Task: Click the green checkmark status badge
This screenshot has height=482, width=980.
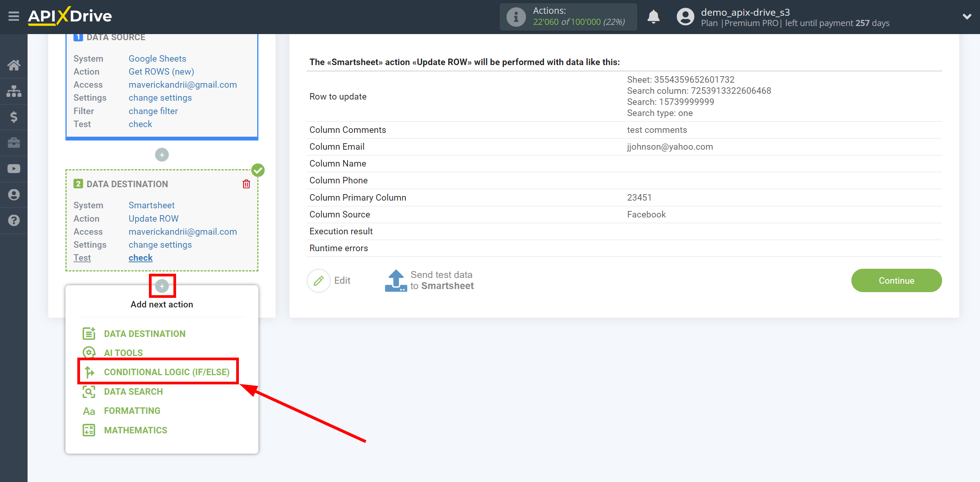Action: tap(258, 170)
